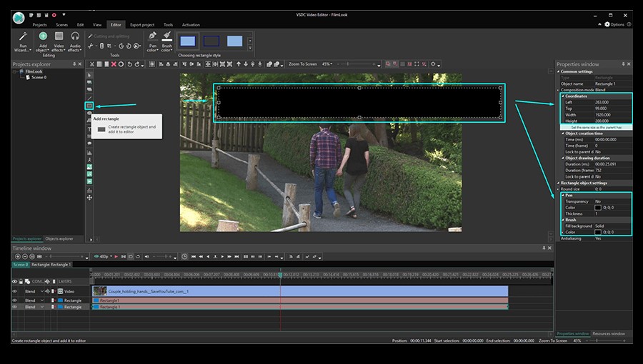Click the red record icon in title bar
The width and height of the screenshot is (643, 364).
54,15
